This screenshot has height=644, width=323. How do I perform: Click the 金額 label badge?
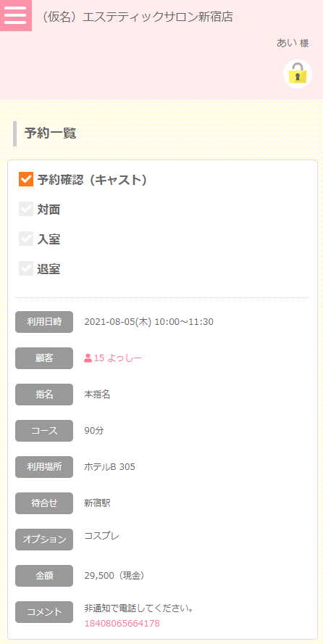pyautogui.click(x=44, y=576)
